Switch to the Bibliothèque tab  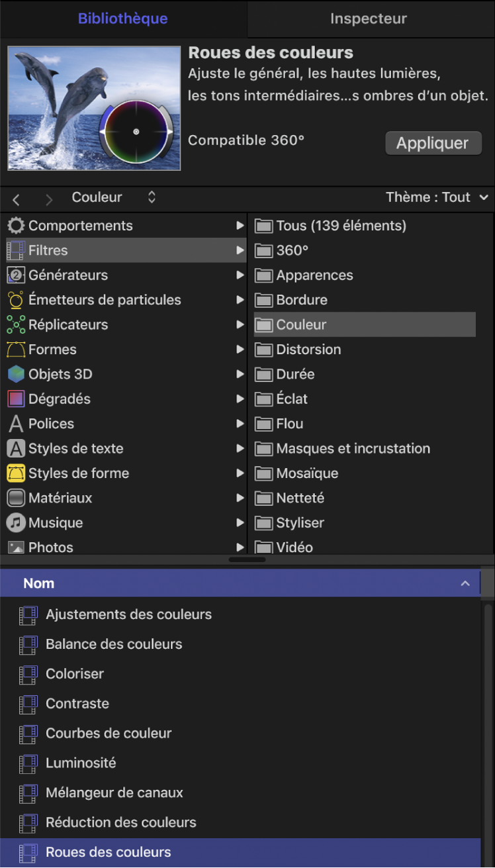click(123, 19)
